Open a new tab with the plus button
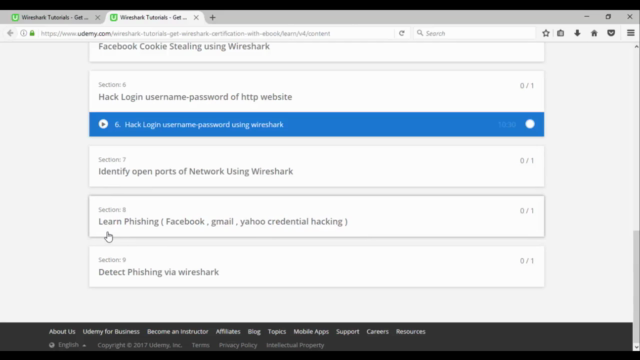640x360 pixels. click(x=212, y=18)
